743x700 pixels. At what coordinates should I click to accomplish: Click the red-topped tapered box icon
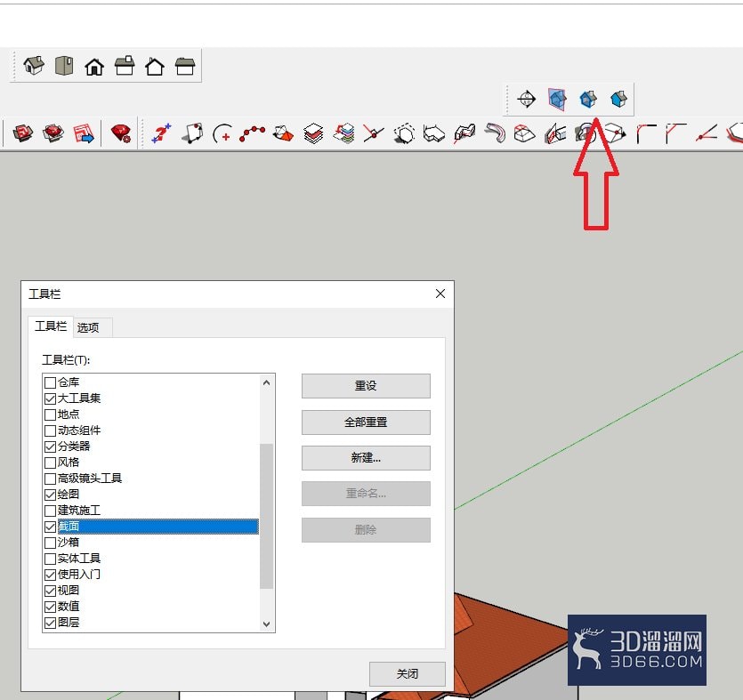pos(525,133)
